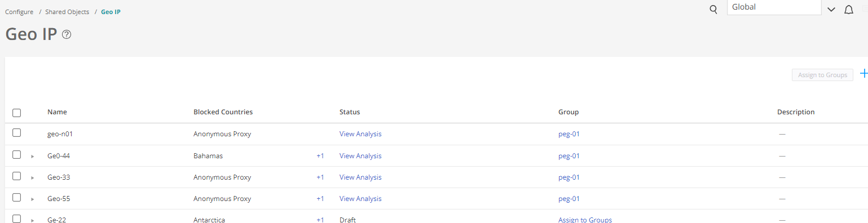868x223 pixels.
Task: Go to Shared Objects breadcrumb
Action: pos(67,12)
